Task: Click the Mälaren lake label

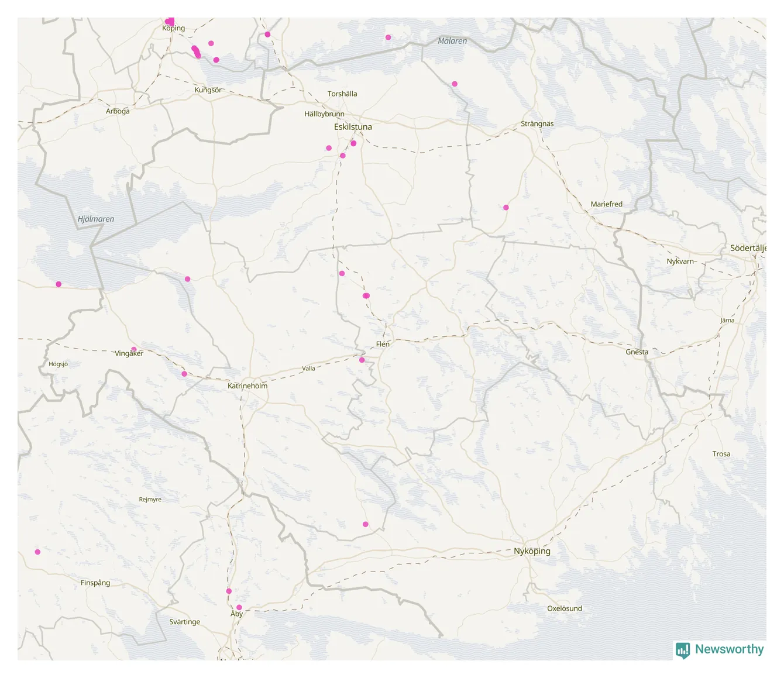Action: coord(453,41)
